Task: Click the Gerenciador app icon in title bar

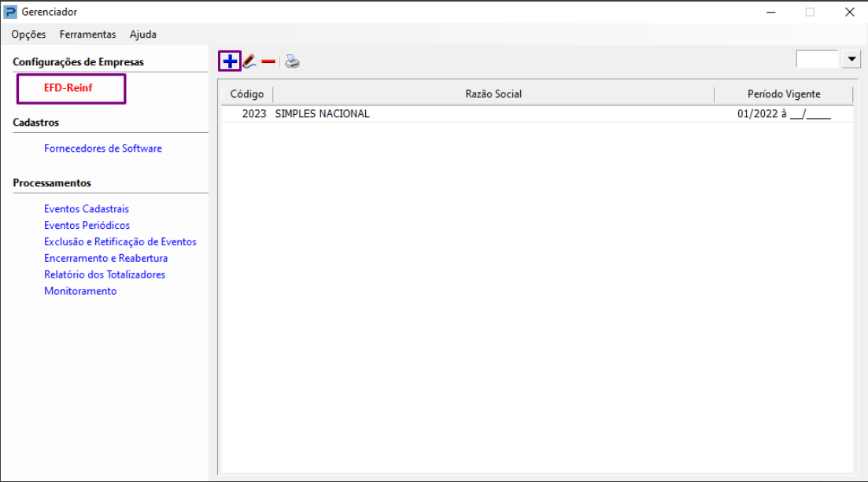Action: click(10, 12)
